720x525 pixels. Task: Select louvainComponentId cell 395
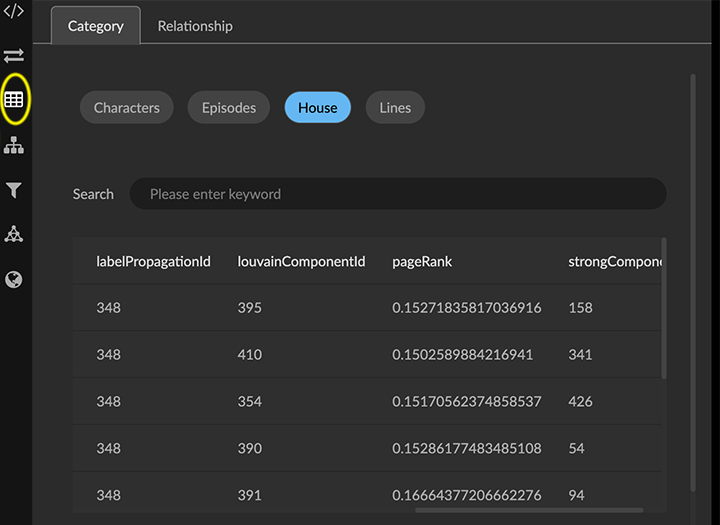pos(249,307)
